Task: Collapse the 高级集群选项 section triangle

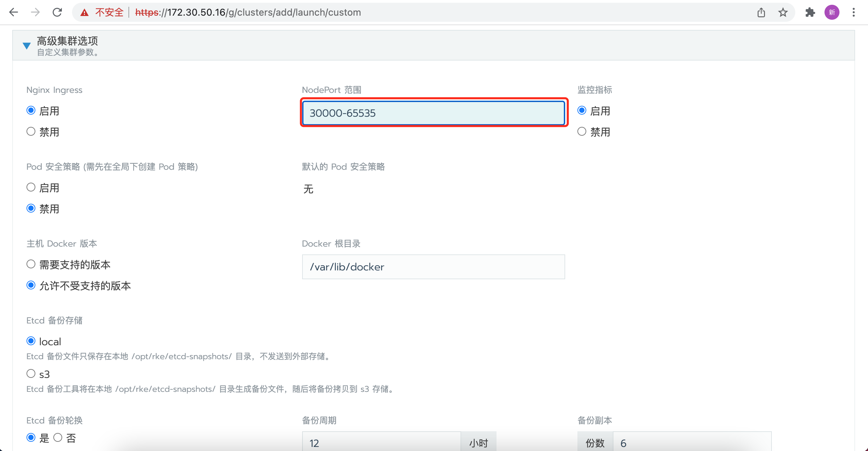Action: click(x=27, y=46)
